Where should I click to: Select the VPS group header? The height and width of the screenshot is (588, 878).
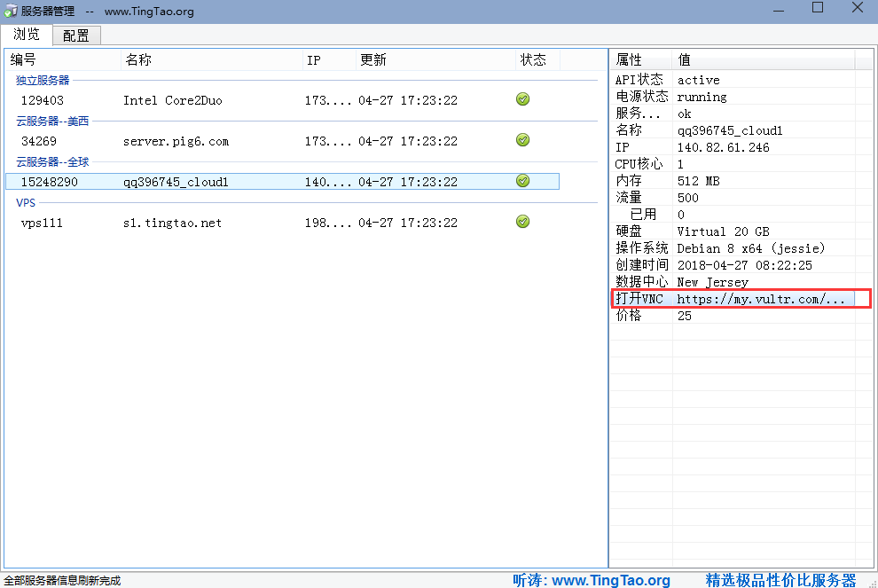[26, 203]
